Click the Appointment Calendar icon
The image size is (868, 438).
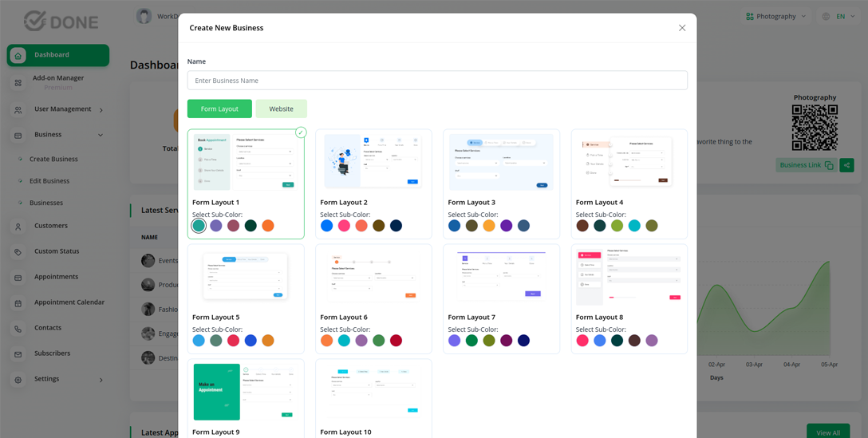coord(18,303)
